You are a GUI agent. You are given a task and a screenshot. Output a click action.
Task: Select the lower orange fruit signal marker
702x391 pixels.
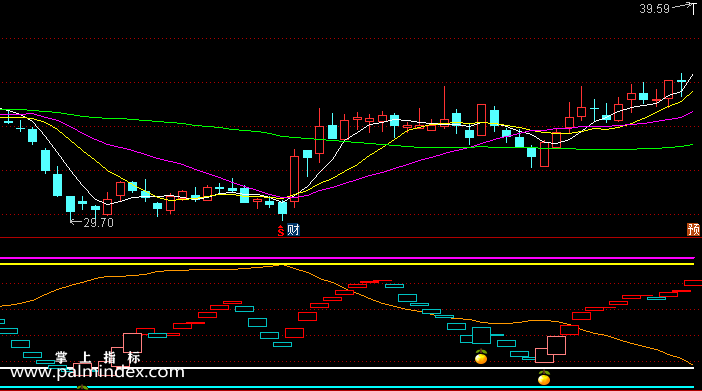(x=544, y=378)
